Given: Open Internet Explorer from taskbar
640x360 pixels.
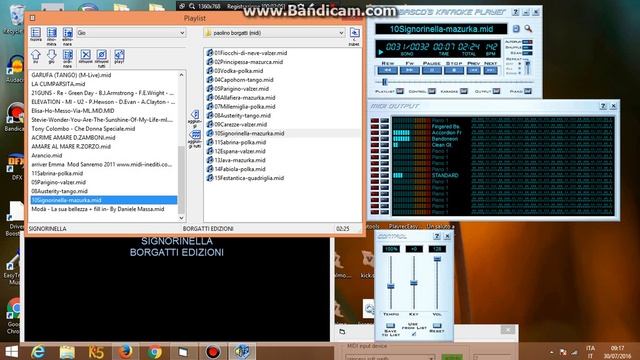Looking at the screenshot, I should pyautogui.click(x=38, y=351).
